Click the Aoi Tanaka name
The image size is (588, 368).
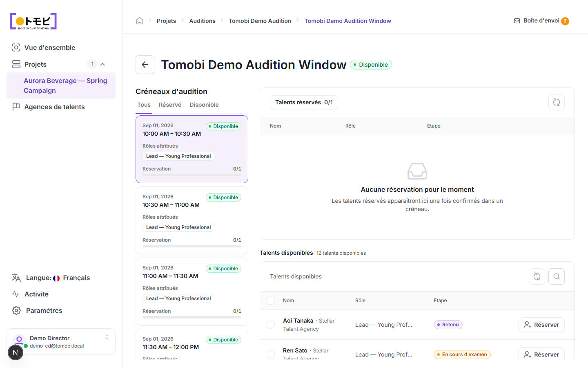point(298,321)
